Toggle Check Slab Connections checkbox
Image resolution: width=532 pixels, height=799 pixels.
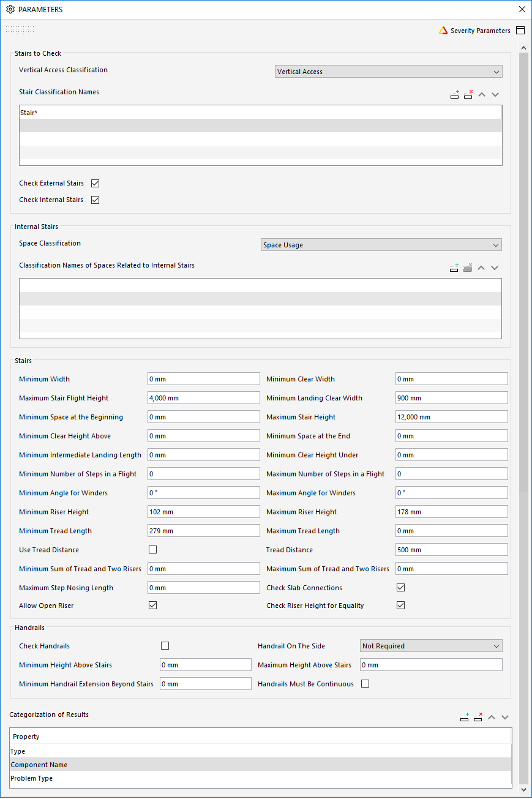401,588
